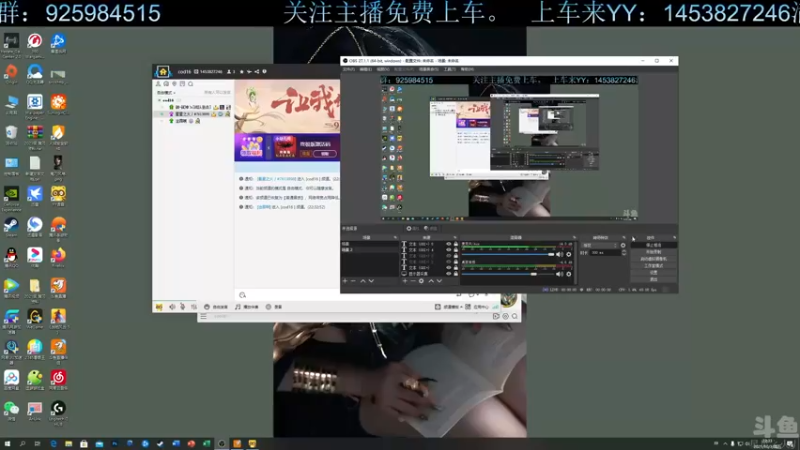The image size is (800, 450).
Task: Collapse the cod16 channel tree node
Action: click(159, 100)
